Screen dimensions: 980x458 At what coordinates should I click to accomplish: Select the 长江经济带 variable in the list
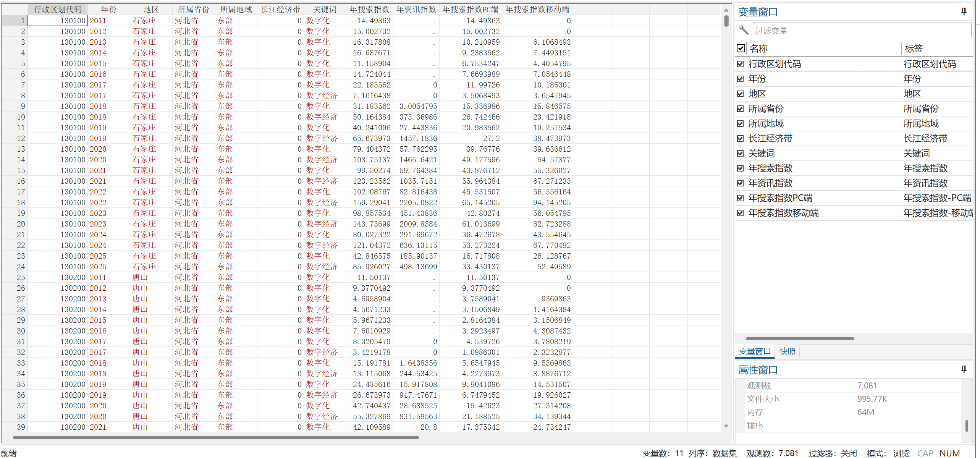(770, 138)
